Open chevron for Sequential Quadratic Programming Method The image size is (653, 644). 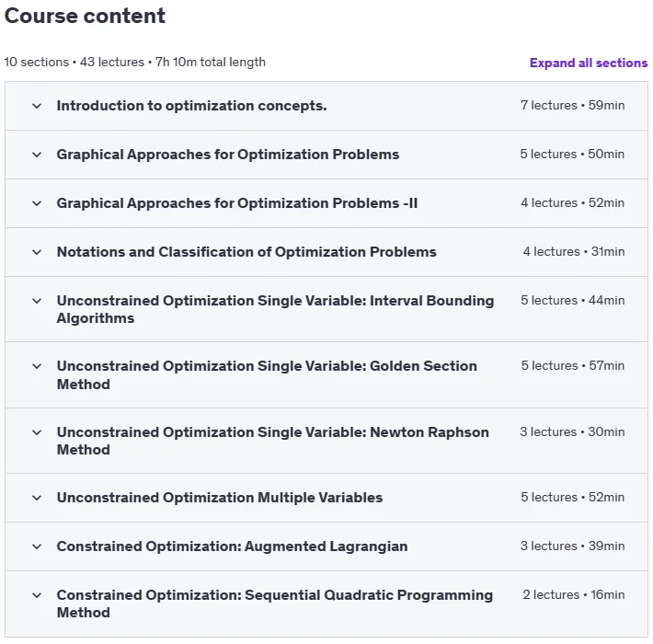[x=37, y=595]
